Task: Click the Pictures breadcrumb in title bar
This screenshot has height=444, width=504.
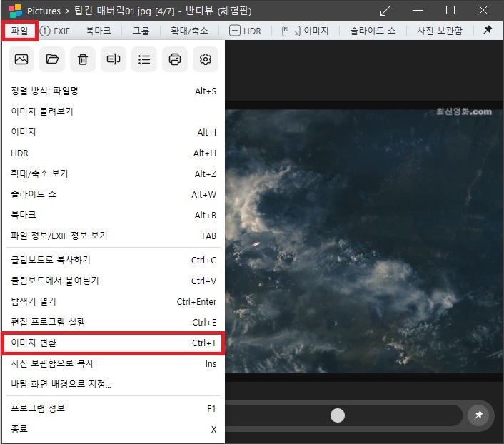Action: (44, 11)
